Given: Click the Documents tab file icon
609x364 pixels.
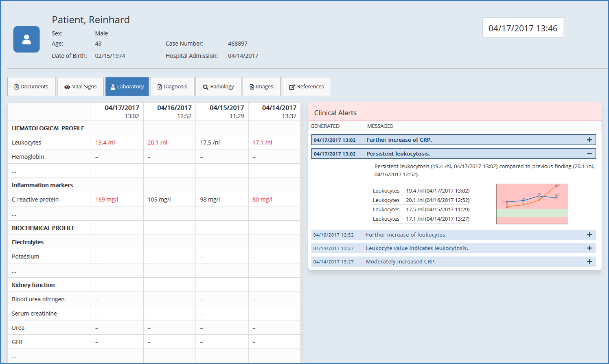Looking at the screenshot, I should 16,87.
